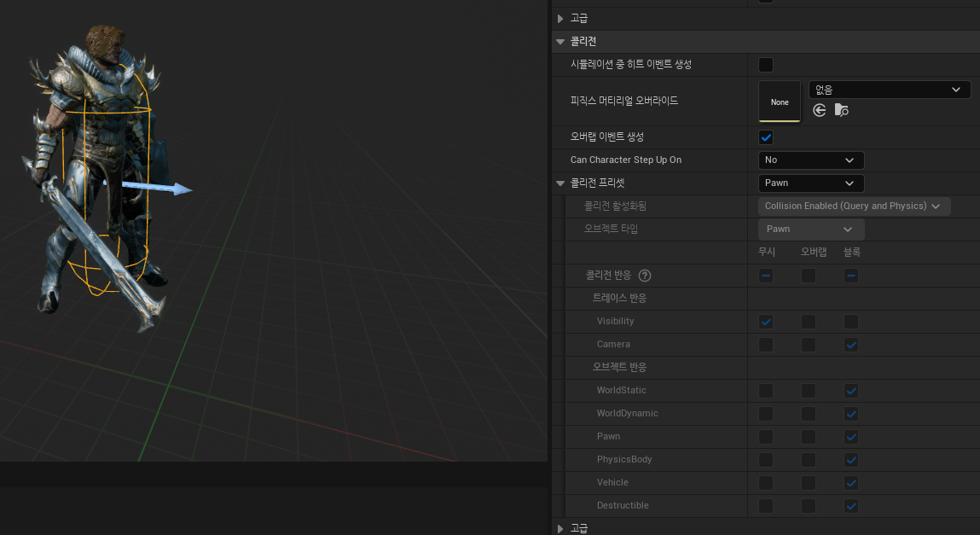Expand the bottom 고급 section

560,529
